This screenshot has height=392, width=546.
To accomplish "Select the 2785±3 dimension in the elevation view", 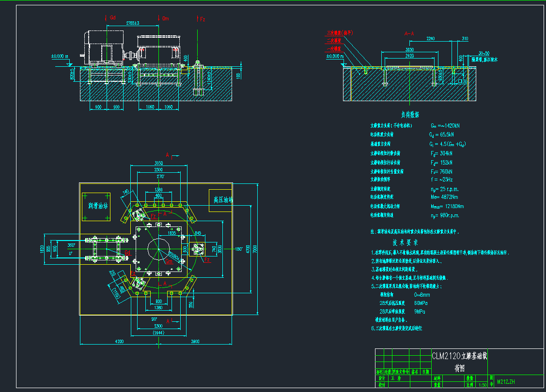I will click(132, 23).
